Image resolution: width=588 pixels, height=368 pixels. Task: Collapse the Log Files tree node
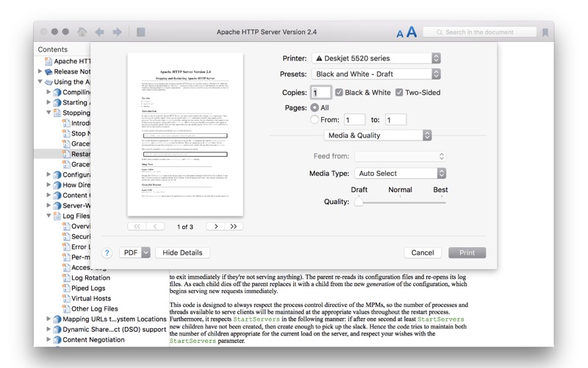[49, 216]
